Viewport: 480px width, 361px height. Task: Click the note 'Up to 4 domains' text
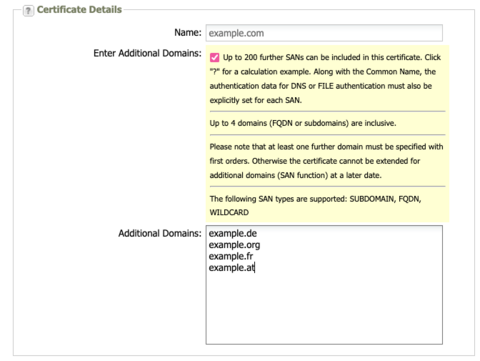303,123
